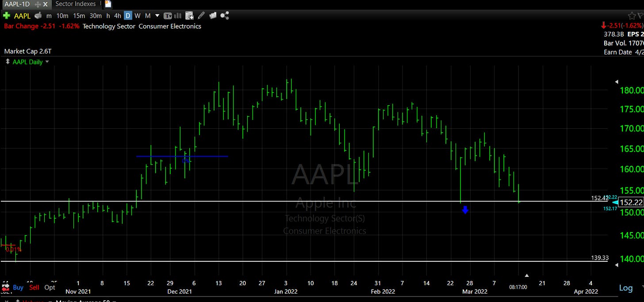Select the 15m timeframe
Viewport: 644px width, 302px height.
coord(79,15)
